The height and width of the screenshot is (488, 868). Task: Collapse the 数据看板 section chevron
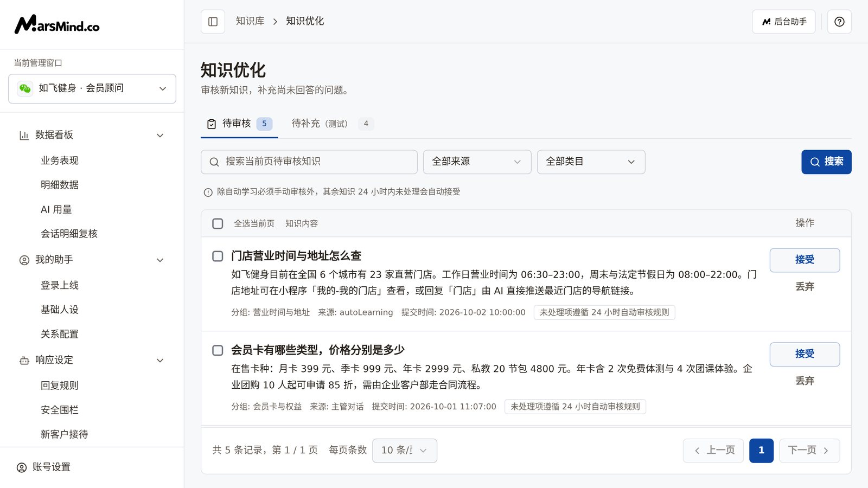(x=160, y=135)
